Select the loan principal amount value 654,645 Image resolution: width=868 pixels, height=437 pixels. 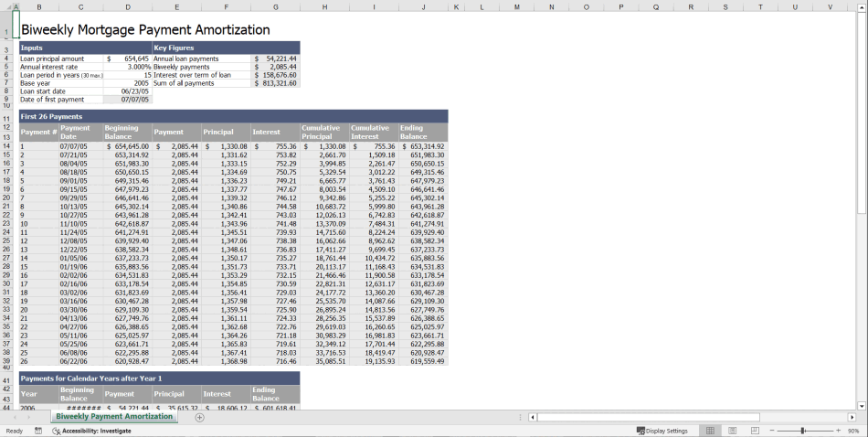click(128, 59)
